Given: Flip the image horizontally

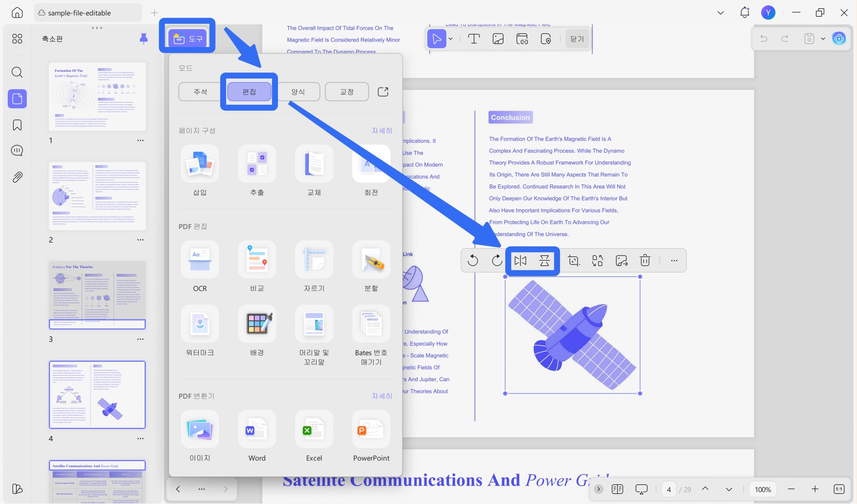Looking at the screenshot, I should (520, 260).
